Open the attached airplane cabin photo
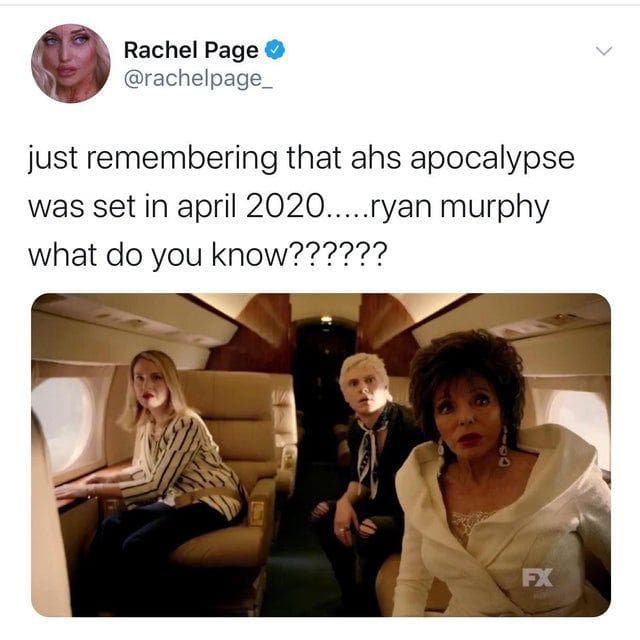The image size is (640, 640). coord(321,455)
